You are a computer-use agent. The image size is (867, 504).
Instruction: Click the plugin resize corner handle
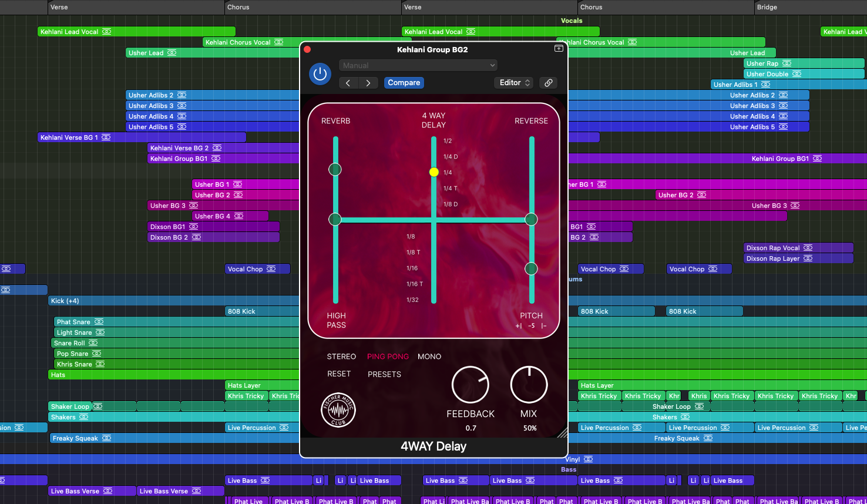point(562,433)
